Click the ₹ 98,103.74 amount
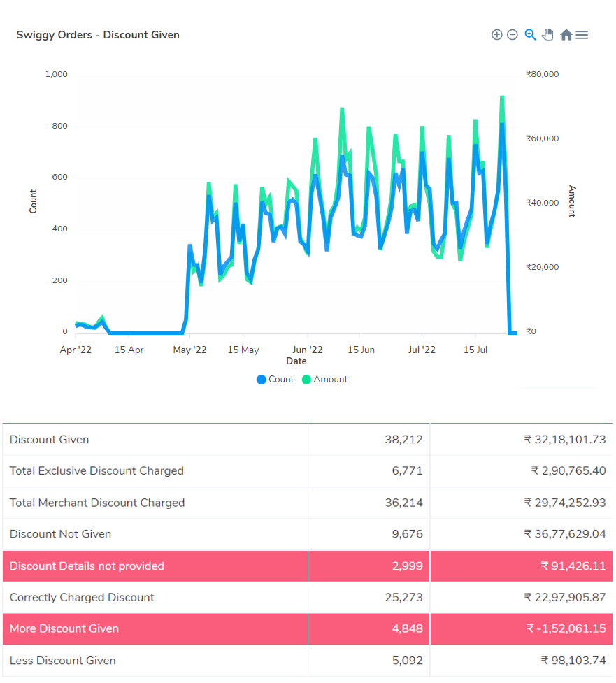 pos(573,661)
